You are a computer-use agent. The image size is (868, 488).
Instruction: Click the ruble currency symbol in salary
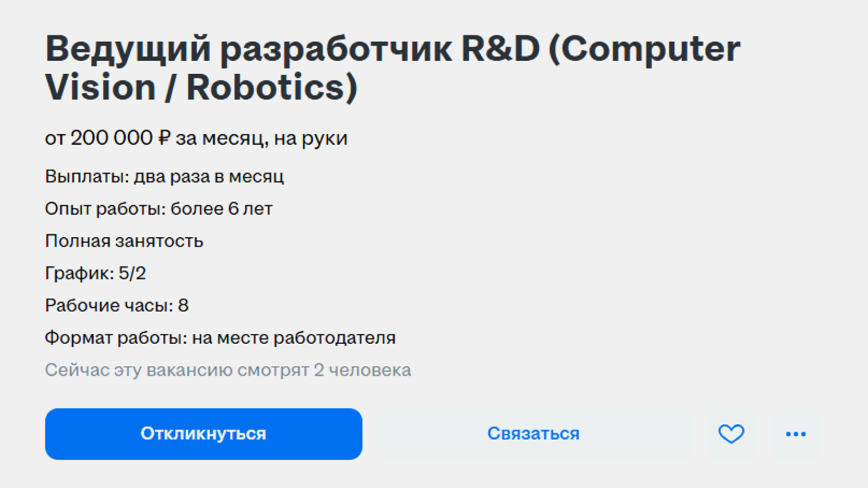pos(164,138)
